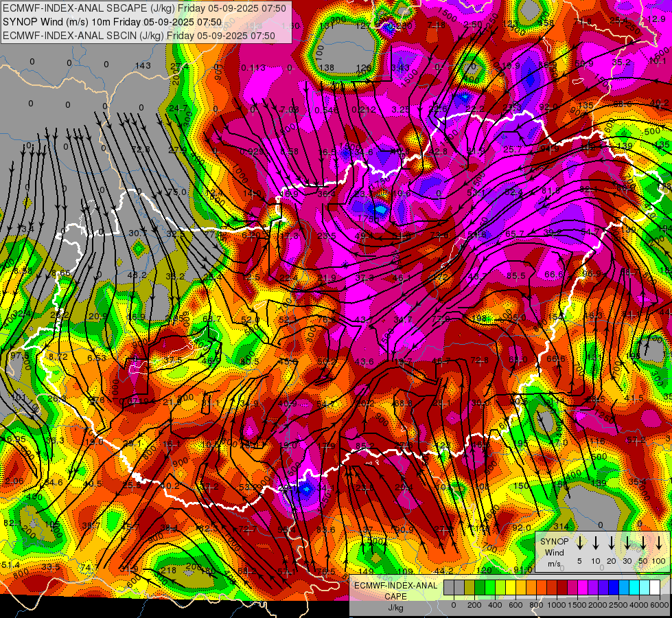Click the 200 tick on CAPE scale
Image resolution: width=672 pixels, height=618 pixels.
coord(474,605)
